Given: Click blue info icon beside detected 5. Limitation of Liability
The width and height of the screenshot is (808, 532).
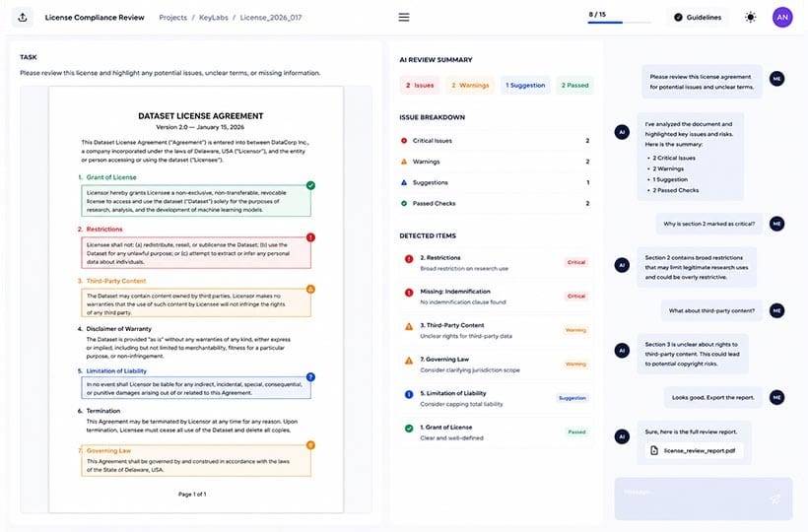Looking at the screenshot, I should 409,394.
